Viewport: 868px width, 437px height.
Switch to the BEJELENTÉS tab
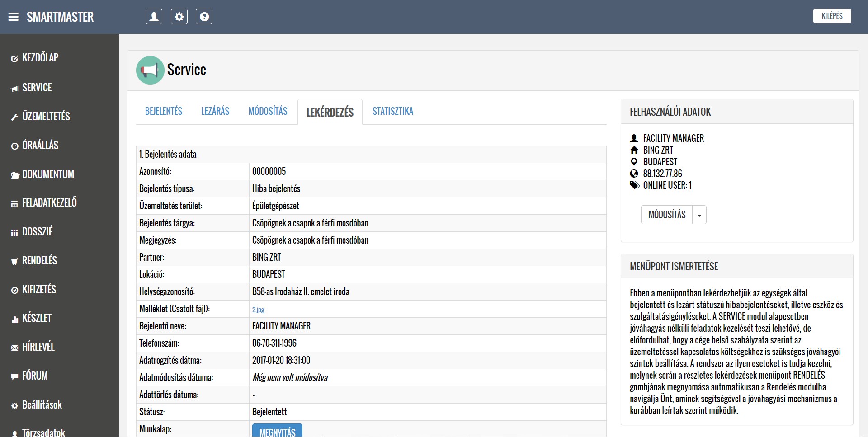164,111
